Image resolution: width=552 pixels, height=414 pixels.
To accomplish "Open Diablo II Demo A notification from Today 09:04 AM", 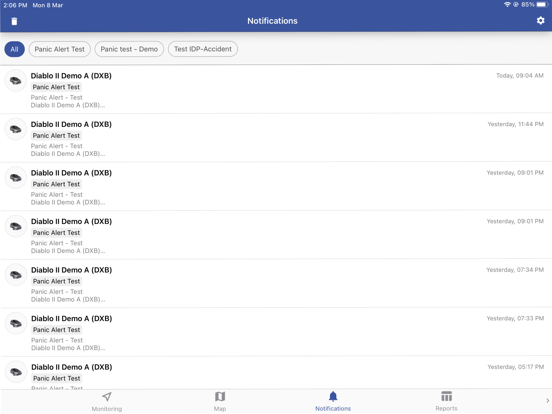I will click(276, 89).
